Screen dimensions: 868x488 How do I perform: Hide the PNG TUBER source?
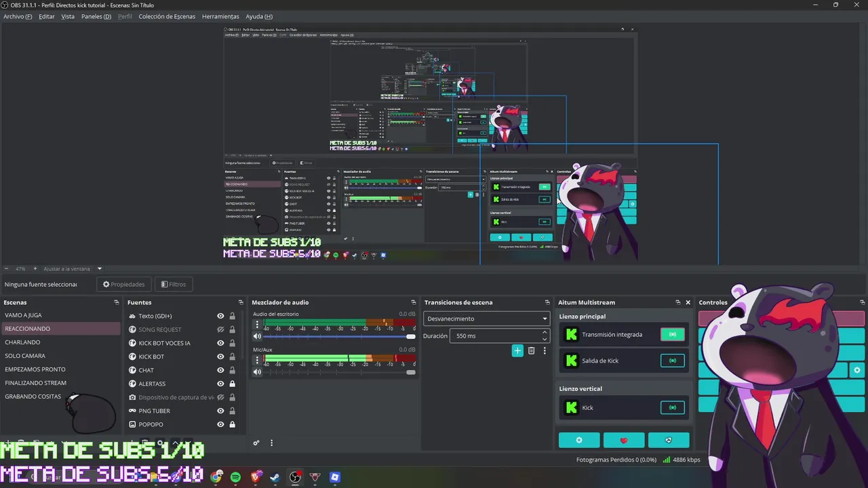click(x=220, y=411)
